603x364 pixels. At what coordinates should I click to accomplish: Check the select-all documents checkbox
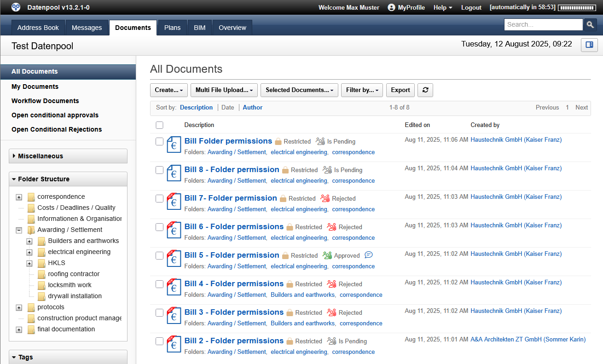pyautogui.click(x=159, y=125)
